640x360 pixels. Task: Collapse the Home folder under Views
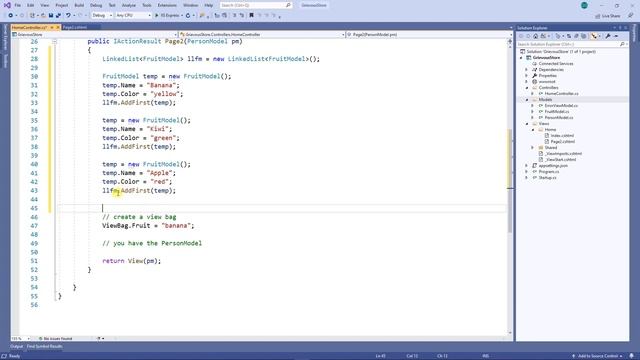click(x=533, y=129)
